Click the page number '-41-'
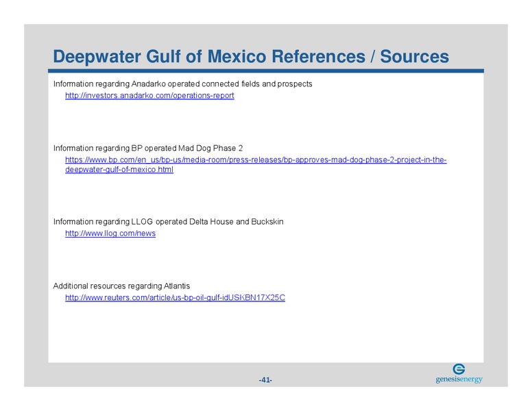Viewport: 532px width, 411px height. tap(265, 379)
